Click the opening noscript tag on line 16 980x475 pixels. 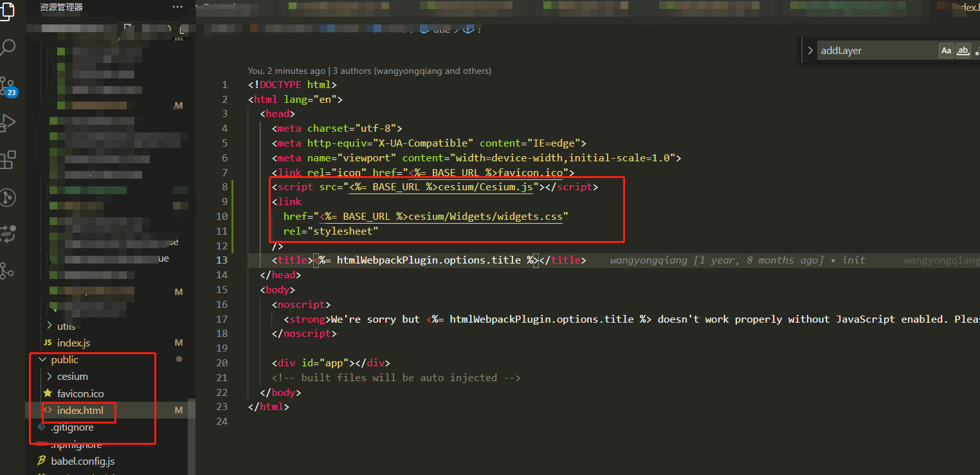pyautogui.click(x=301, y=305)
